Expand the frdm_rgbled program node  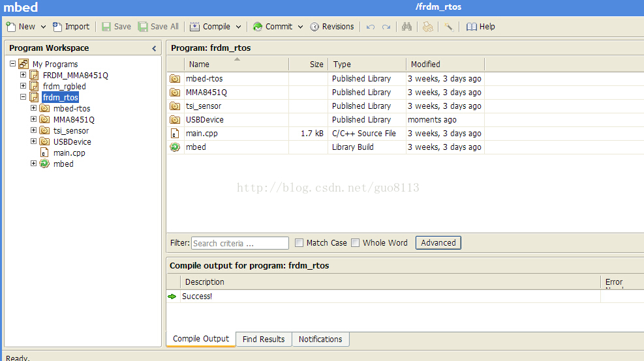[23, 86]
